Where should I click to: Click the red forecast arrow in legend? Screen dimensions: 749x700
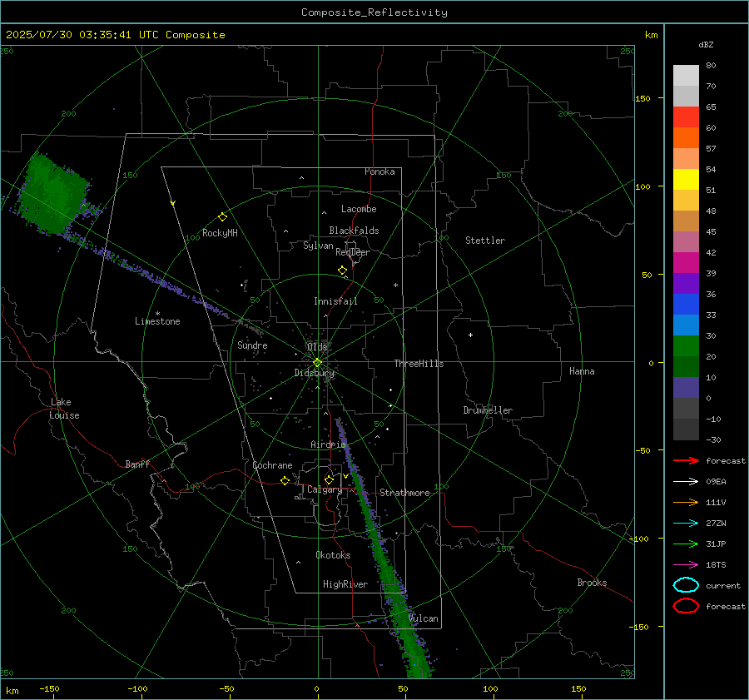pos(686,460)
